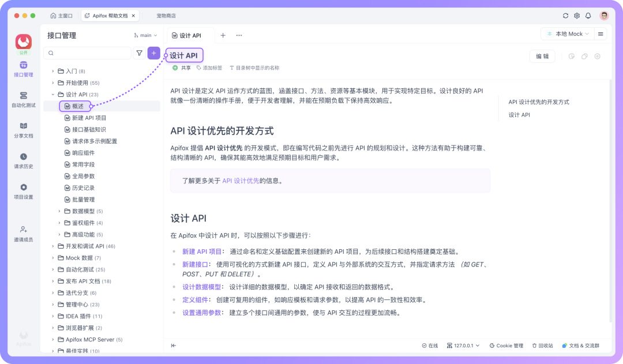Open the hamburger menu beside 本地 Mock
This screenshot has height=364, width=623.
pyautogui.click(x=601, y=34)
